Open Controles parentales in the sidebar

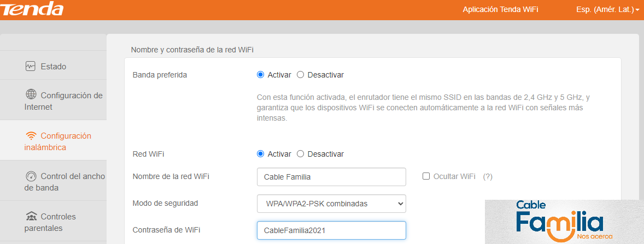[x=51, y=222]
